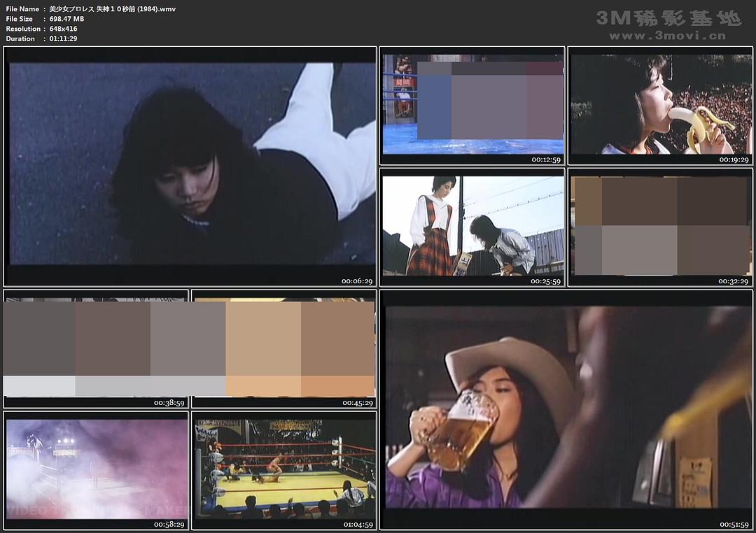Select the 01:11:29 duration value
Screen dimensions: 756x533
63,38
